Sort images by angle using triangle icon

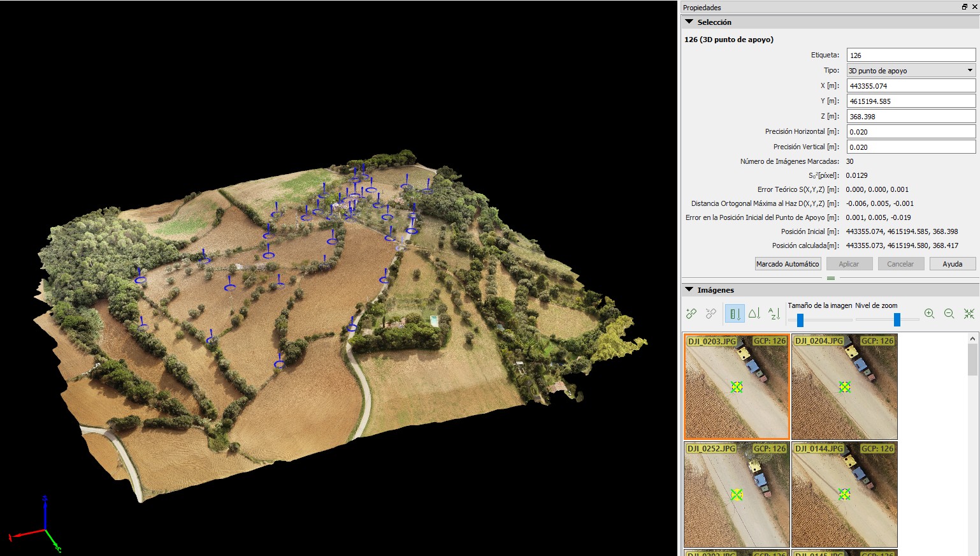[754, 314]
